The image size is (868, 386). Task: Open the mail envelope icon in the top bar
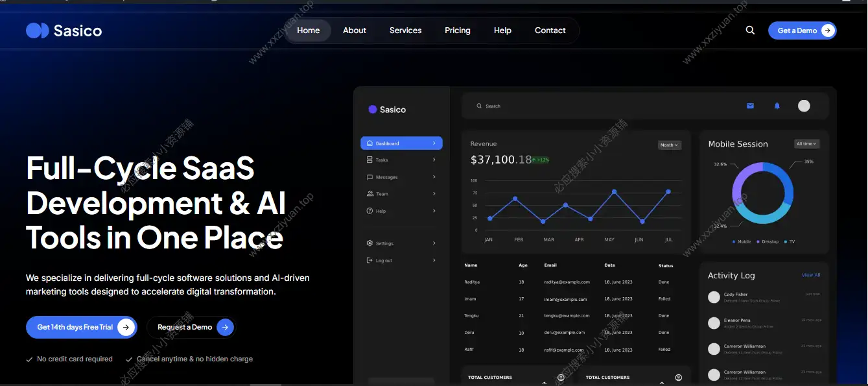coord(750,105)
